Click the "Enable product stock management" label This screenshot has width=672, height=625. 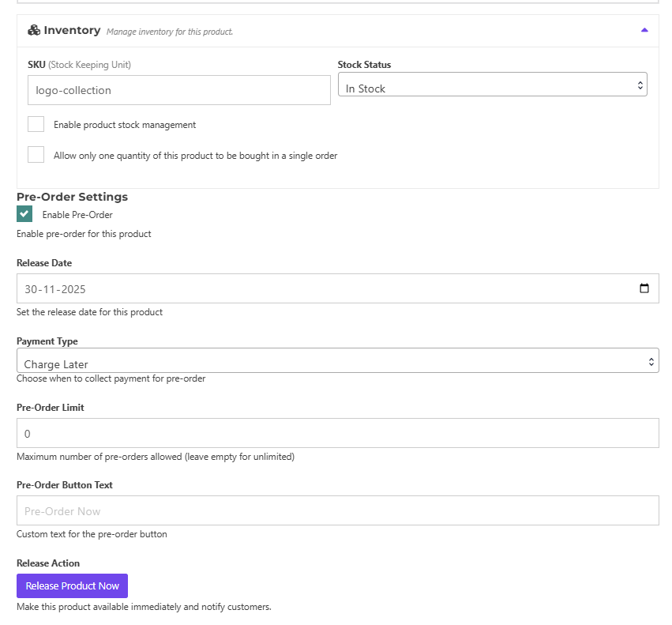click(125, 125)
